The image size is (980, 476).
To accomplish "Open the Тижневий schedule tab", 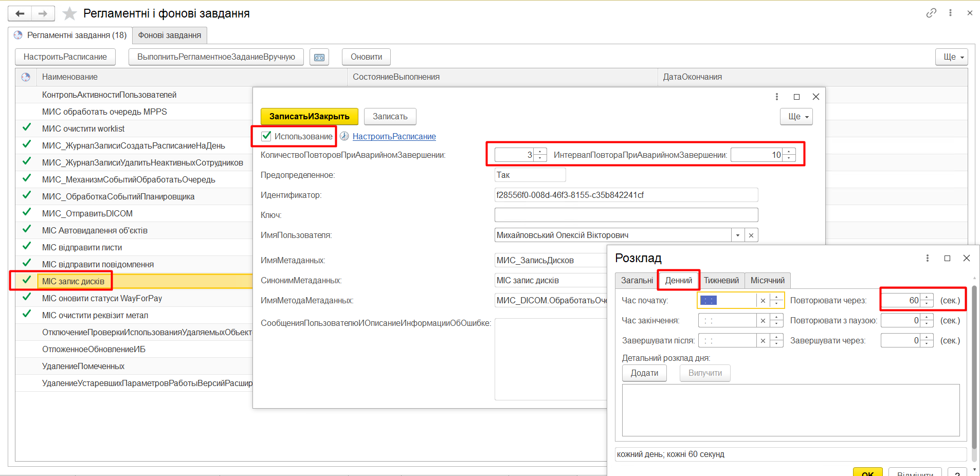I will click(721, 281).
